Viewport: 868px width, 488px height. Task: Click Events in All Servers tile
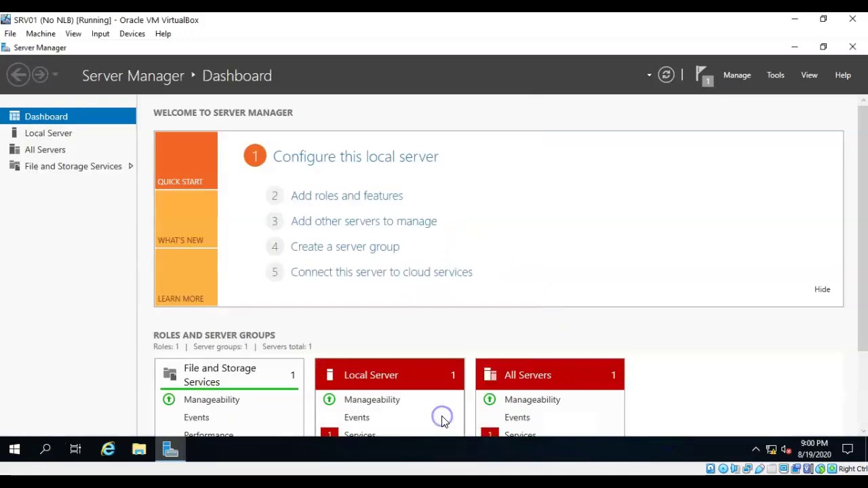[x=517, y=418]
